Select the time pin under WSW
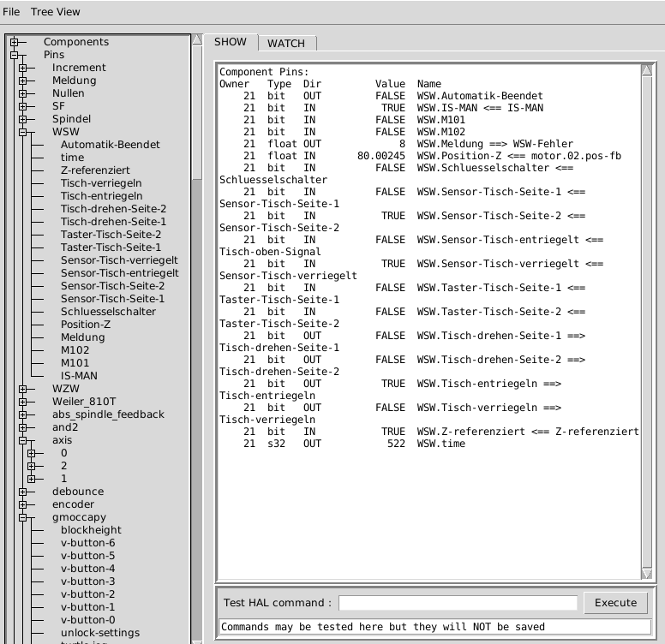This screenshot has width=665, height=644. coord(73,158)
